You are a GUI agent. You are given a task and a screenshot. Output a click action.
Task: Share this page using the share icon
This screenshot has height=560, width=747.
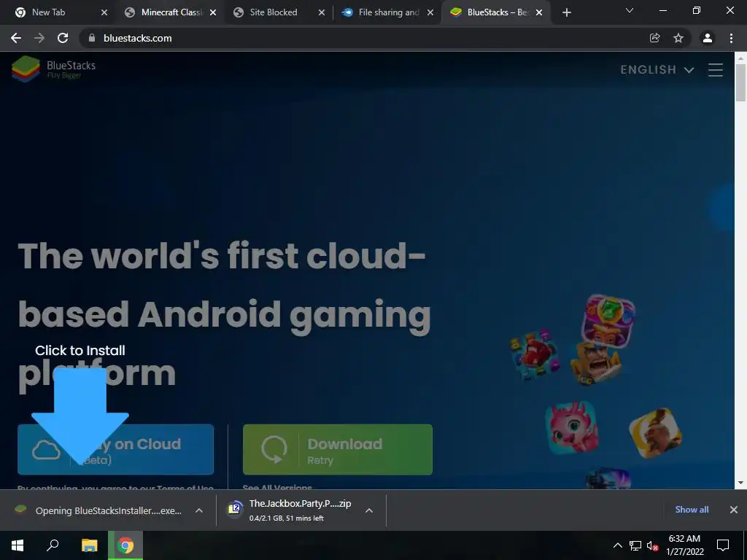coord(654,38)
